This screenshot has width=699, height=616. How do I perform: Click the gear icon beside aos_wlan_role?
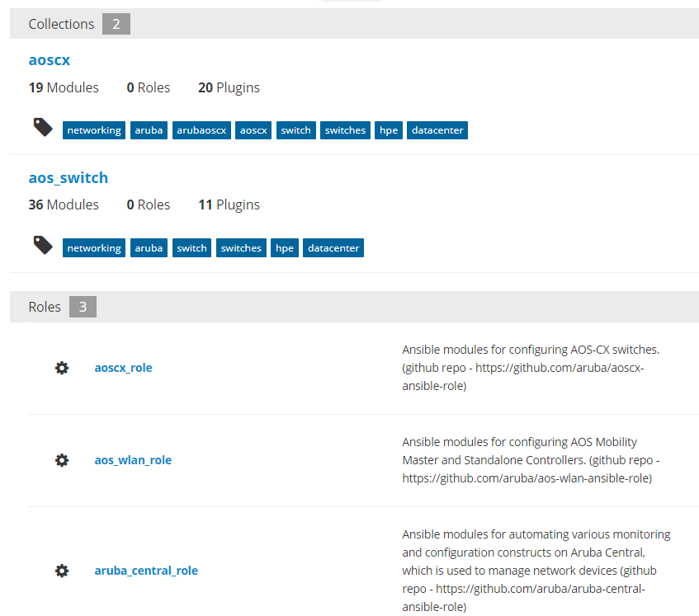(62, 460)
